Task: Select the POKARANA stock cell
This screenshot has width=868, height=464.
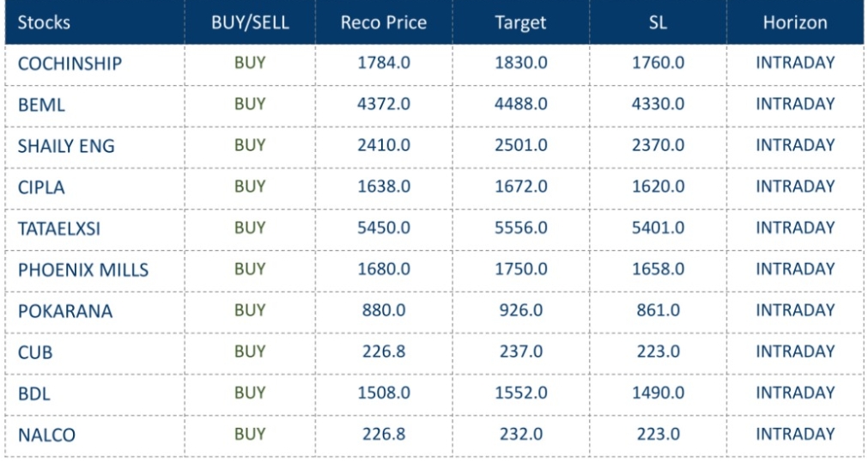Action: 65,311
